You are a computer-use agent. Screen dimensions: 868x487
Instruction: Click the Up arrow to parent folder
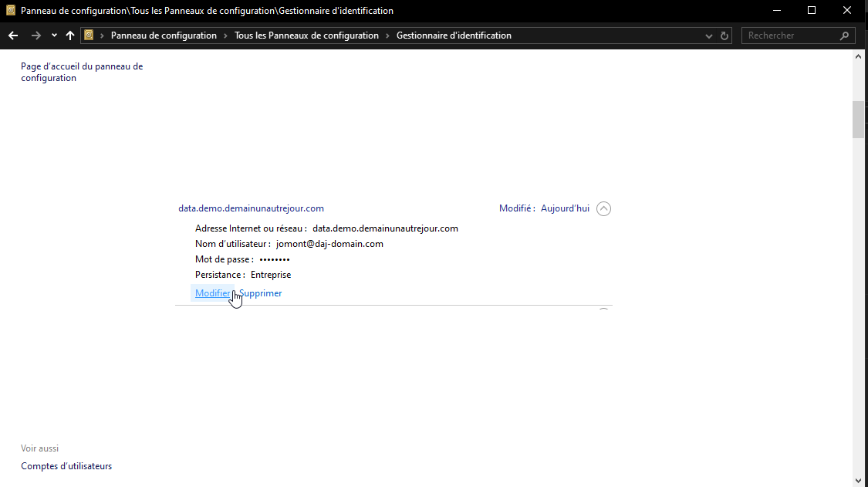coord(70,36)
